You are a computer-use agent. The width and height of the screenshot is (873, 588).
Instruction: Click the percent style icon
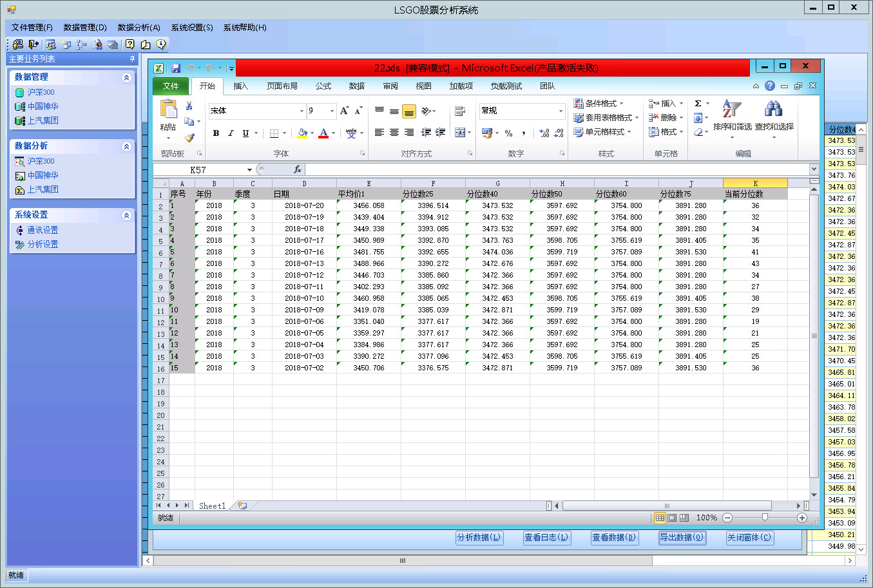pos(509,133)
